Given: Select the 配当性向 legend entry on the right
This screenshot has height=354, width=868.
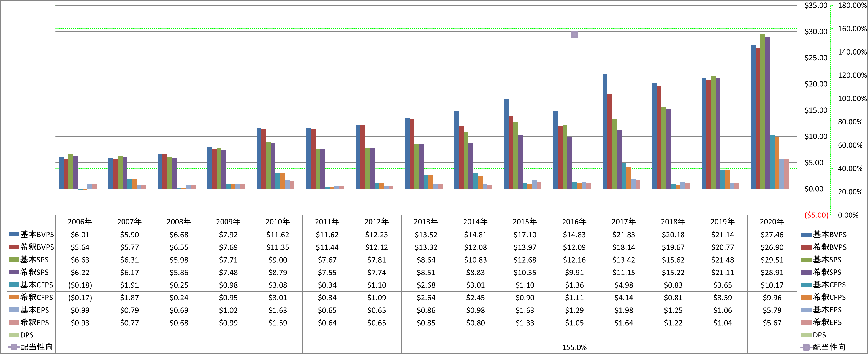Looking at the screenshot, I should 823,347.
